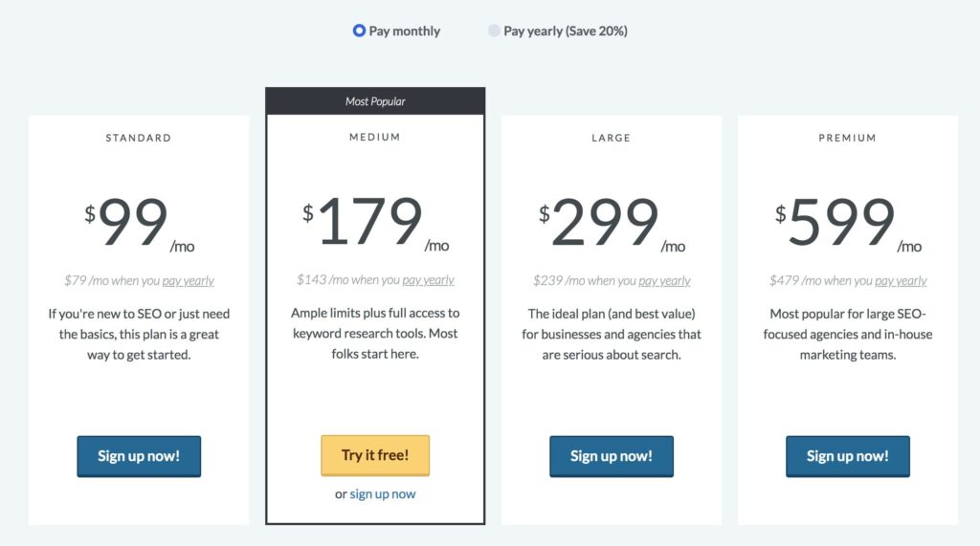Select Pay yearly (Save 20%) option

click(494, 31)
